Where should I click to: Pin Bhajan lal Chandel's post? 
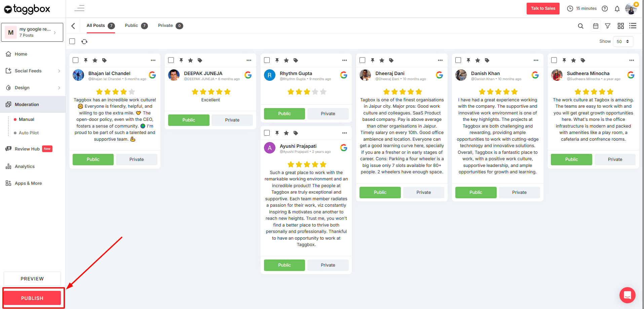[x=86, y=60]
